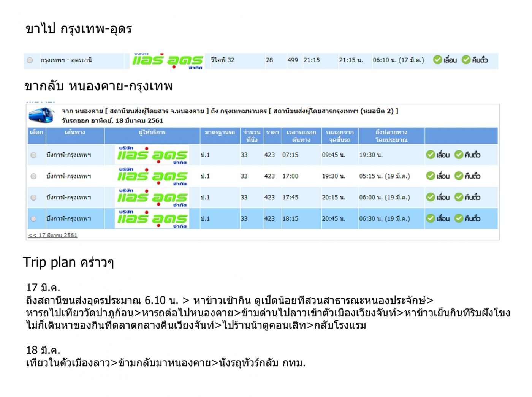
Task: Select the กรุงเทพฯ - อุดรธานี trip radio button
Action: tap(30, 60)
